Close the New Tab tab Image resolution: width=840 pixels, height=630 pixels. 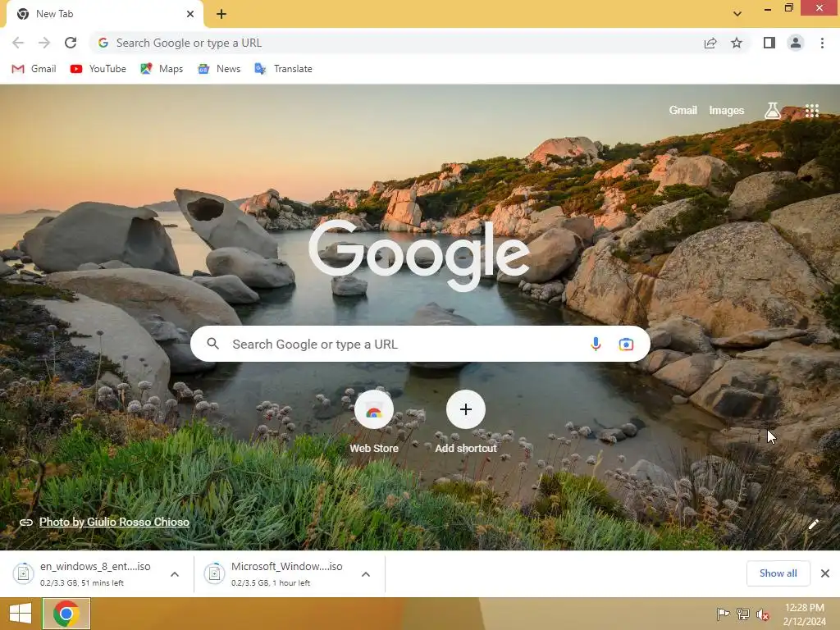pyautogui.click(x=190, y=14)
